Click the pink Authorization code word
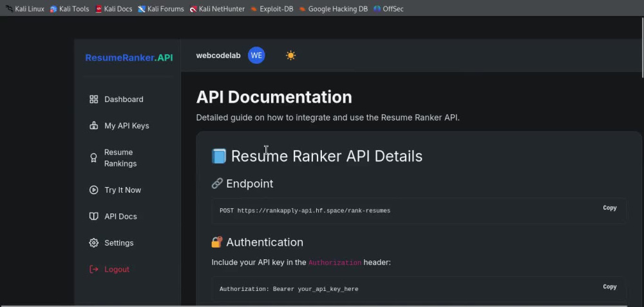 pyautogui.click(x=335, y=262)
